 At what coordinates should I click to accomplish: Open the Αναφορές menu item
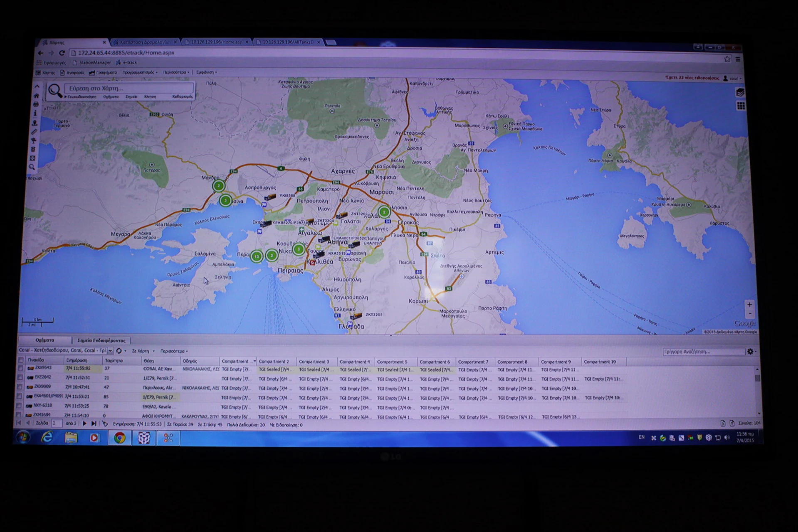pyautogui.click(x=72, y=73)
